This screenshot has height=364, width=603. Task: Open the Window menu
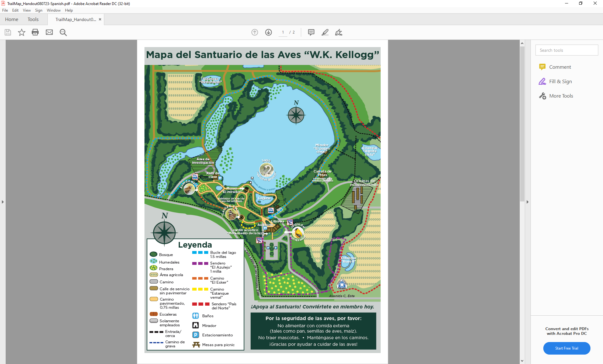54,10
